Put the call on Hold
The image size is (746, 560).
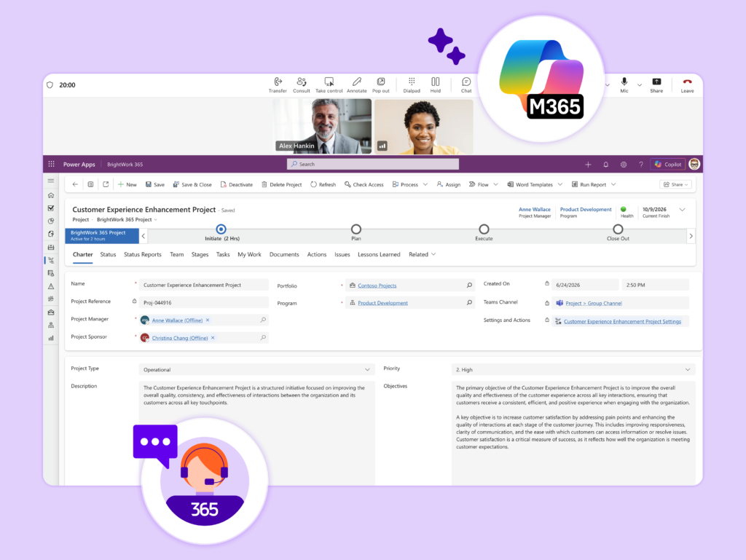(436, 85)
